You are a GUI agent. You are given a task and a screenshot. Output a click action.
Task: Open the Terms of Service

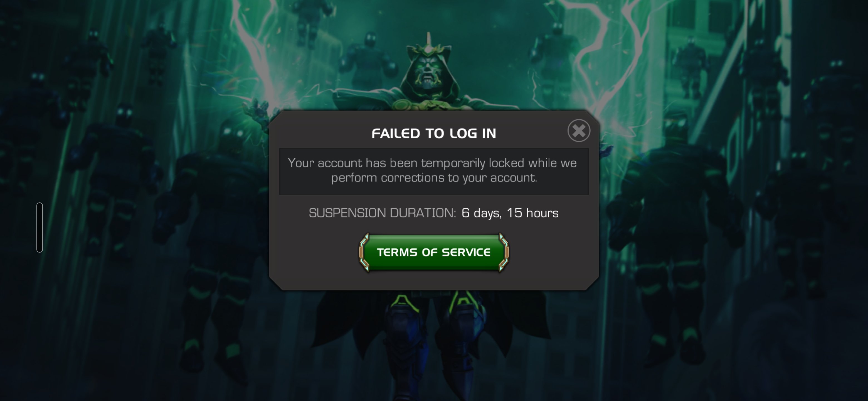[x=434, y=252]
